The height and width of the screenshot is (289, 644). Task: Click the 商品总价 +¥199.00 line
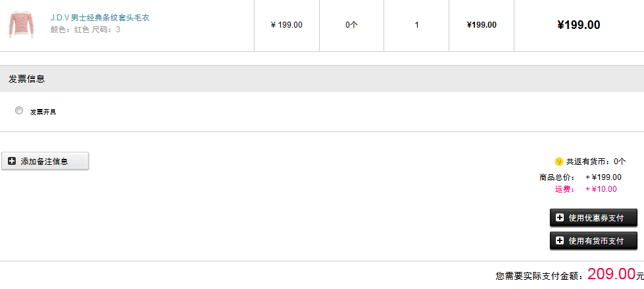[580, 177]
